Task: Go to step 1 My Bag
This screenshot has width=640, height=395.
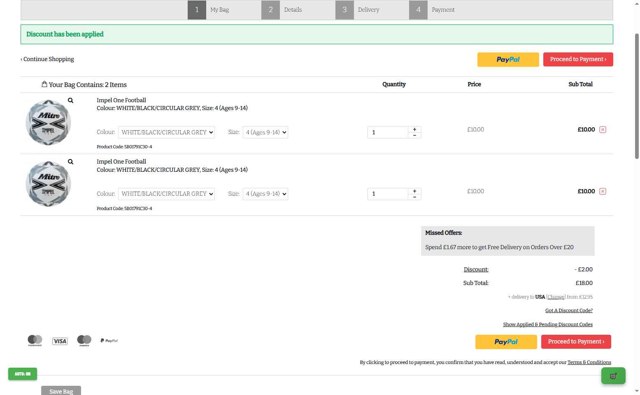Action: point(209,10)
